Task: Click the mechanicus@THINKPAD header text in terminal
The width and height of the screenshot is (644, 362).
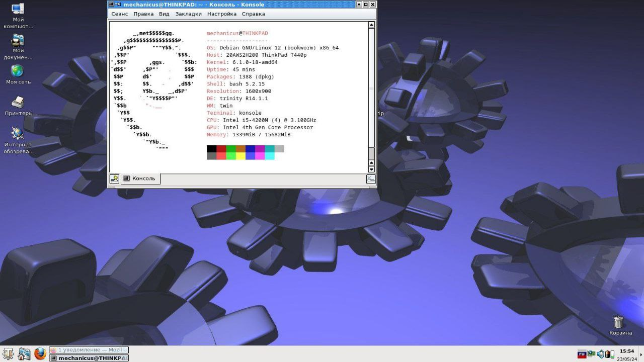Action: click(237, 33)
